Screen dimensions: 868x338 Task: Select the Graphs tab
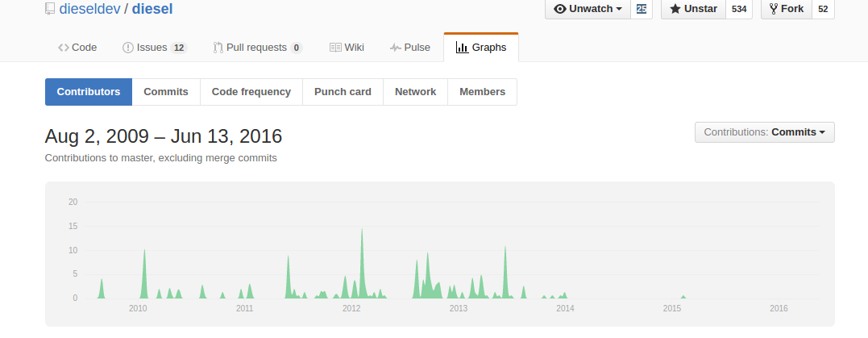pos(481,48)
